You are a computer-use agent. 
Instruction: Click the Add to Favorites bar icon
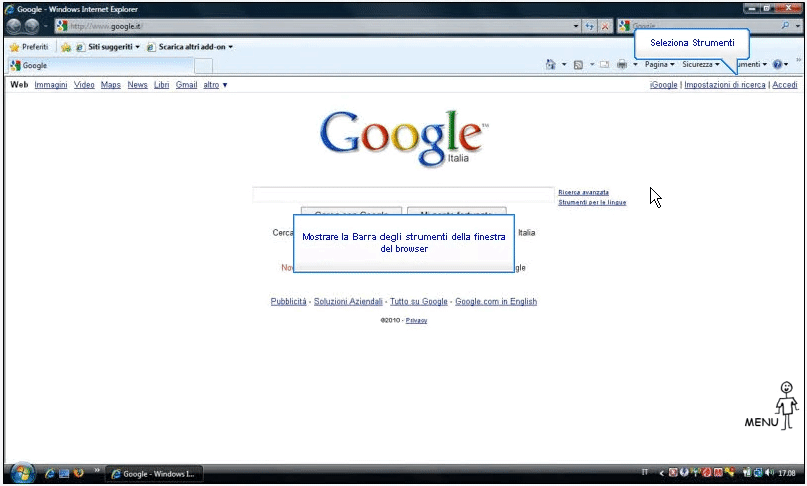66,47
